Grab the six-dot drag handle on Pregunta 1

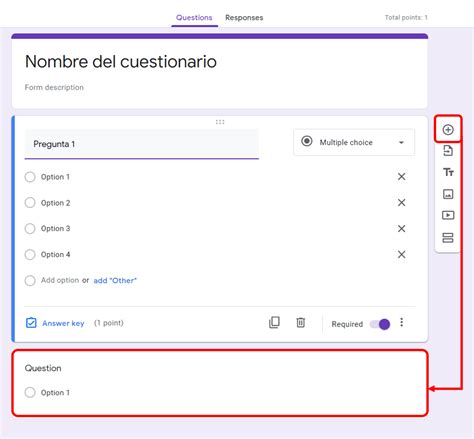[x=220, y=122]
